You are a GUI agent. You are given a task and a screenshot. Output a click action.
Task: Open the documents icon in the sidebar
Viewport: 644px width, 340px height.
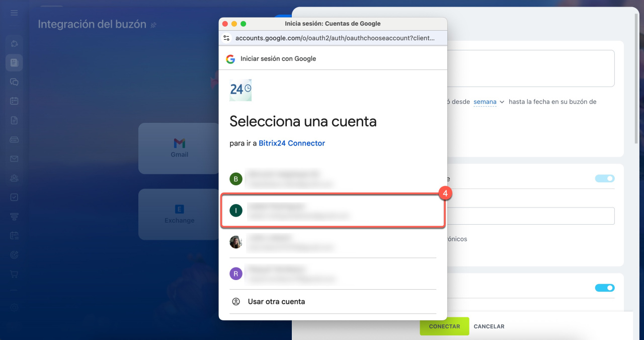pos(14,120)
